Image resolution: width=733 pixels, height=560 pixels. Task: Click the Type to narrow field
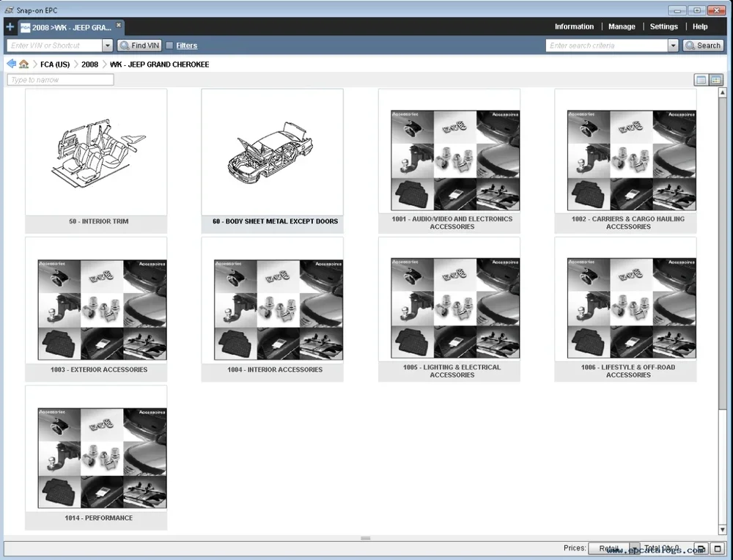pyautogui.click(x=60, y=80)
